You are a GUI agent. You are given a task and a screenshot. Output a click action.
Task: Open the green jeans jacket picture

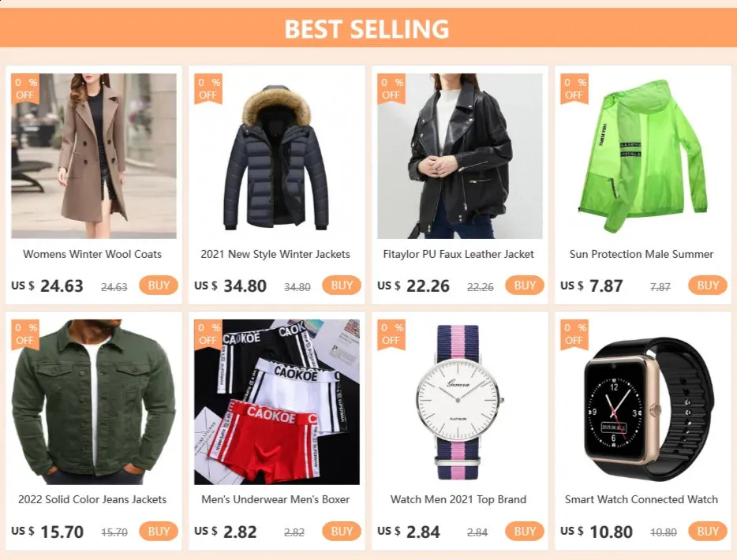click(94, 402)
